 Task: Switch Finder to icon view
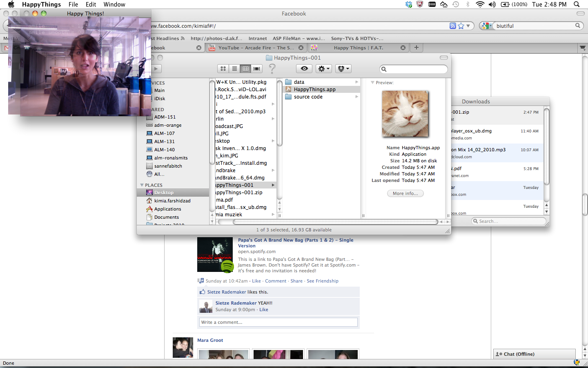coord(223,69)
